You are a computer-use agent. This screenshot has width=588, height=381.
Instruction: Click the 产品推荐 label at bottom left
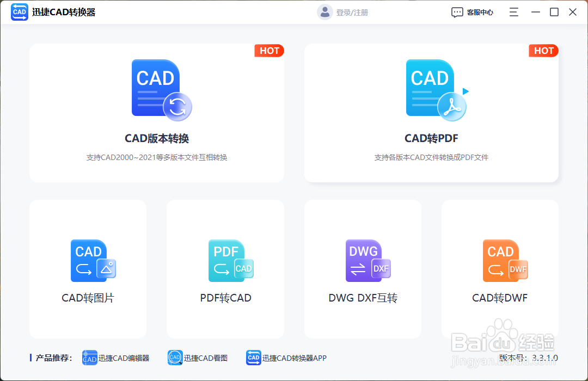52,358
